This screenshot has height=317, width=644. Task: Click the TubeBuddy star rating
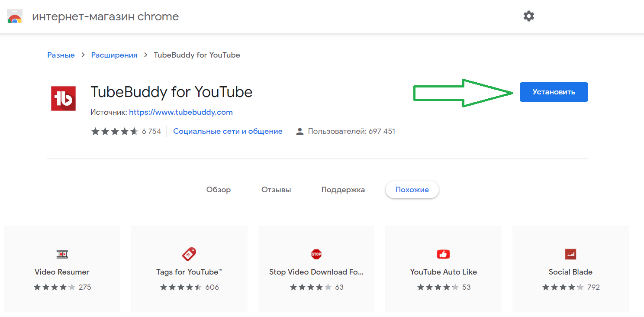click(x=115, y=131)
